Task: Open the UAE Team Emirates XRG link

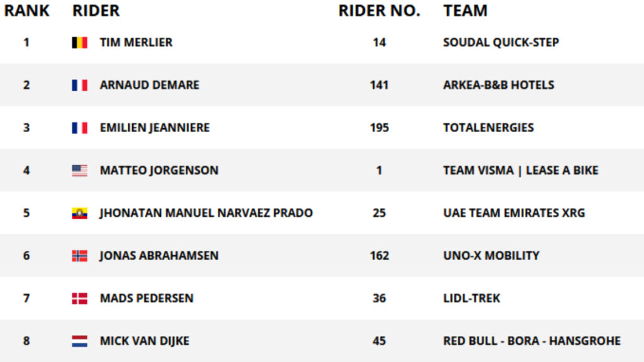Action: point(514,213)
